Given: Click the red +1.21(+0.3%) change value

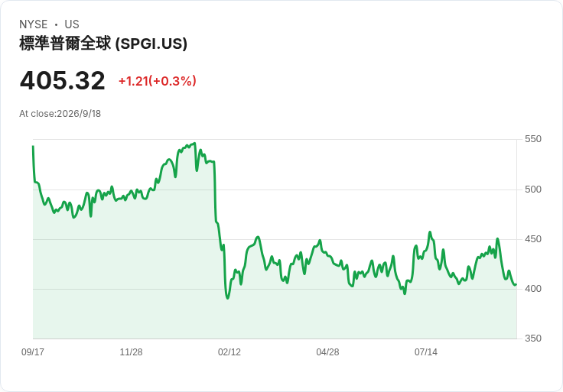Looking at the screenshot, I should (158, 81).
